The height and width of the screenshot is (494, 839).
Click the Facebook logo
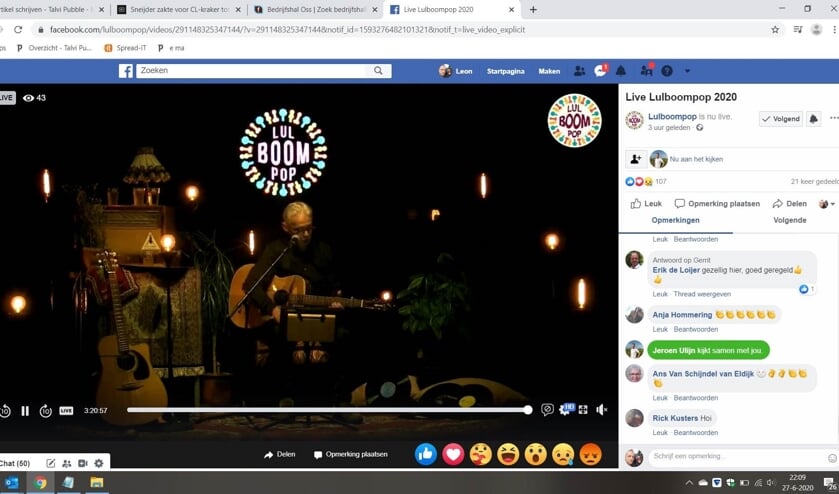coord(126,71)
